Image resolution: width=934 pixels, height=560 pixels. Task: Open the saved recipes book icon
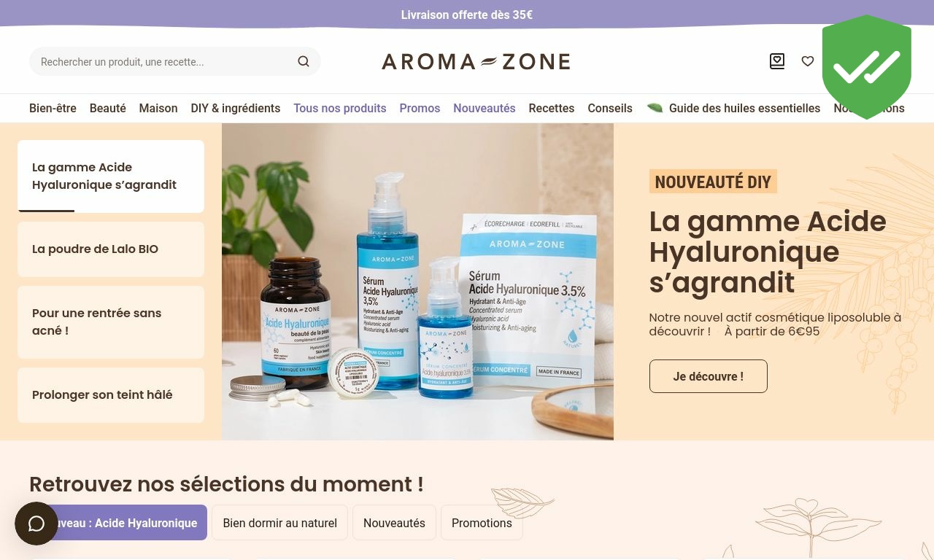point(777,61)
